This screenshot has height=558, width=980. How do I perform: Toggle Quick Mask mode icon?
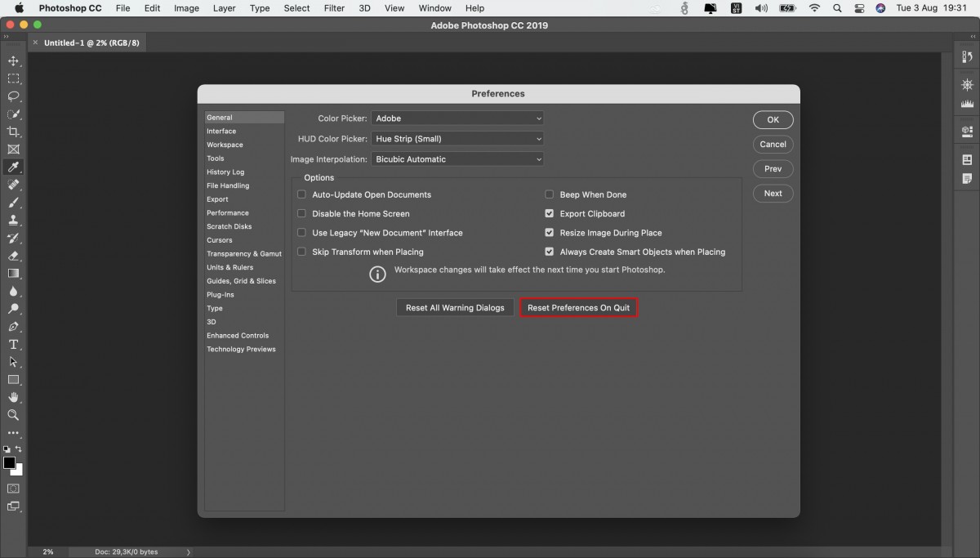(x=13, y=489)
